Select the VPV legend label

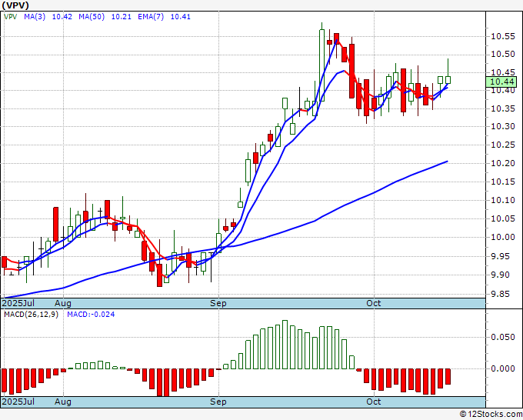click(10, 17)
